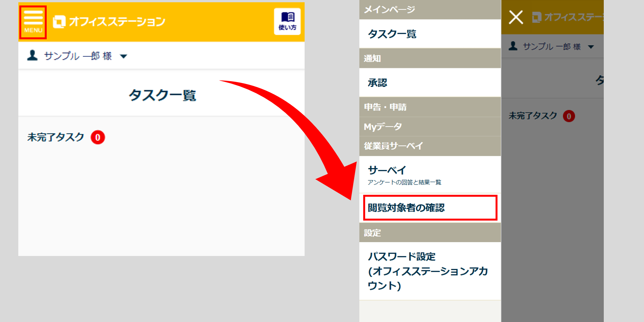Image resolution: width=644 pixels, height=322 pixels.
Task: Open the hamburger MENU icon
Action: tap(33, 22)
